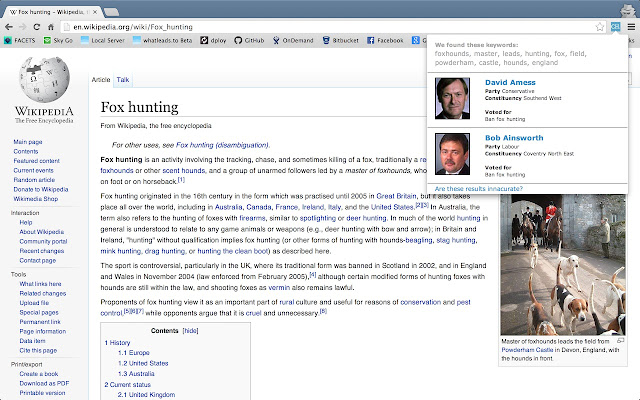Jump to 1.2 United States section
The width and height of the screenshot is (640, 400).
[143, 363]
